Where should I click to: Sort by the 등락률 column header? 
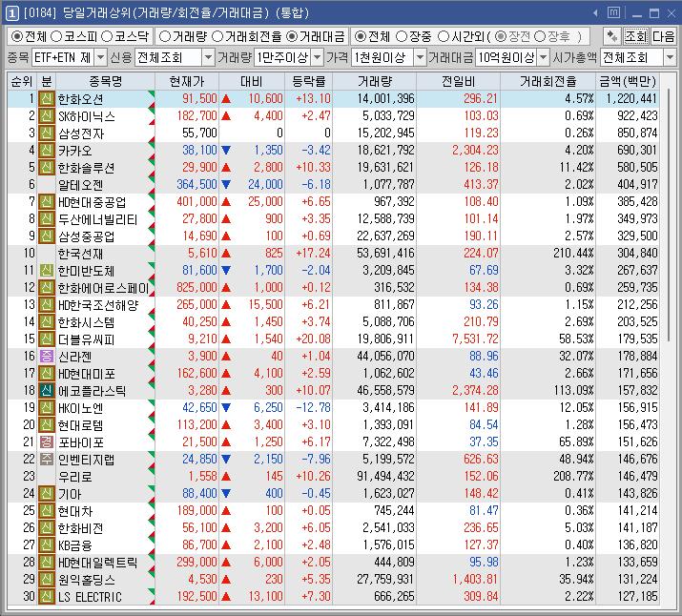309,81
